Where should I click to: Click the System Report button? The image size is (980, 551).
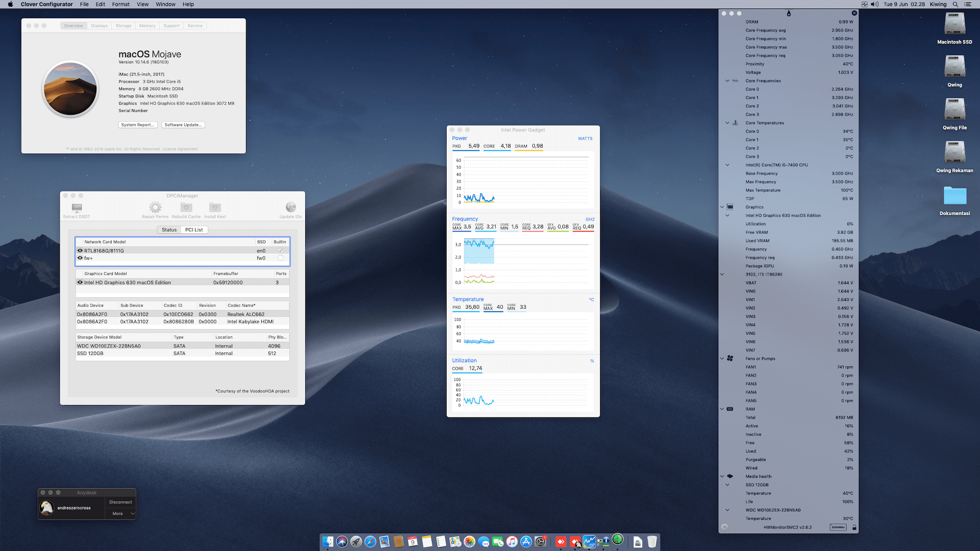tap(138, 124)
